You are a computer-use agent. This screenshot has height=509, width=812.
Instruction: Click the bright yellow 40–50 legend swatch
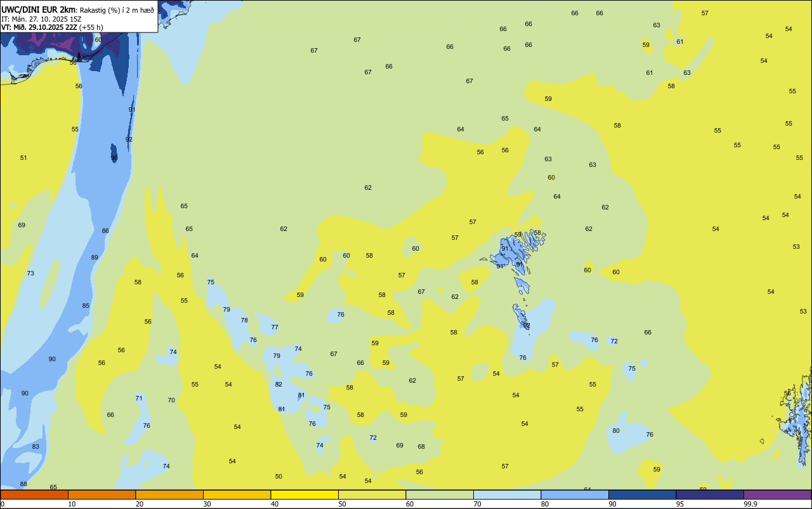pyautogui.click(x=304, y=494)
